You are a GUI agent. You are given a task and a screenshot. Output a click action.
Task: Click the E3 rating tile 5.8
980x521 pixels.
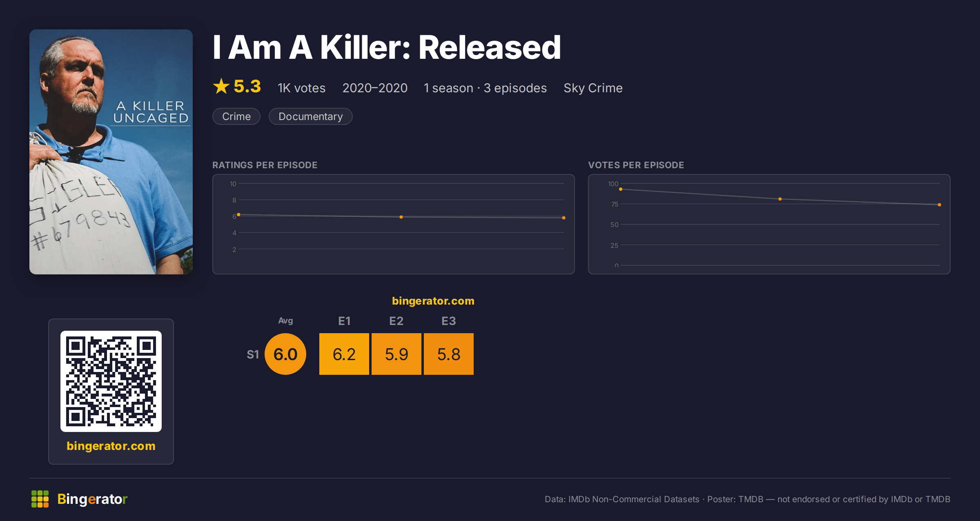click(x=449, y=354)
